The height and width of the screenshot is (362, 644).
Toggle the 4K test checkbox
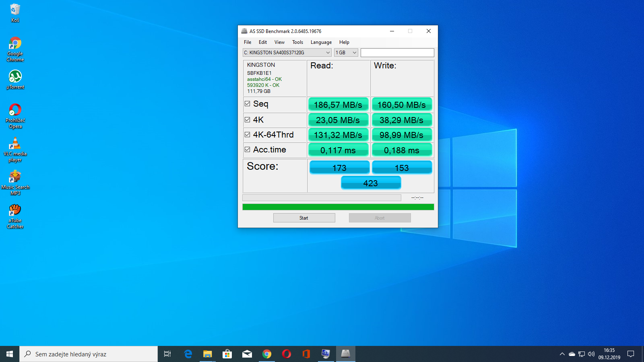(248, 120)
